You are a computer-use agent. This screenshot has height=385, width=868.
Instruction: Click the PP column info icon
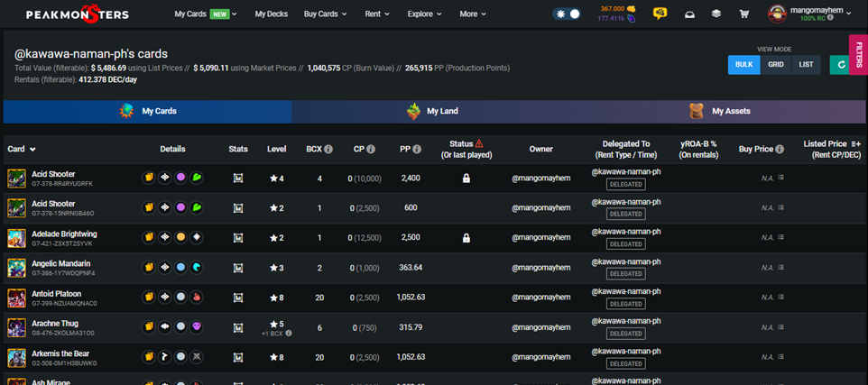[417, 150]
